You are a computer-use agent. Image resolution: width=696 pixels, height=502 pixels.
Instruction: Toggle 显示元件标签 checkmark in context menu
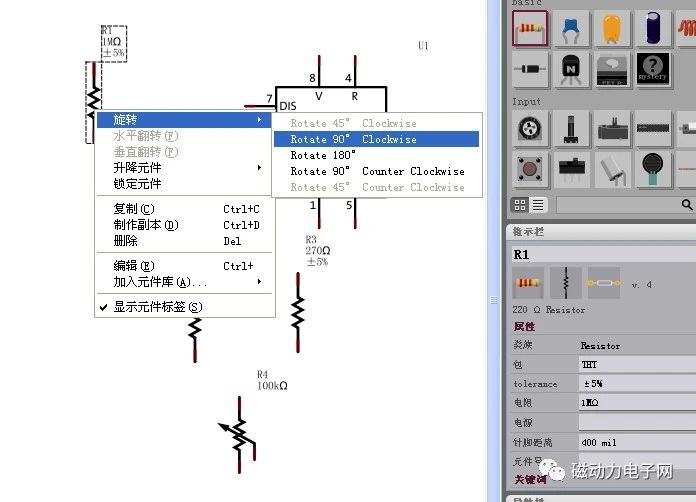103,307
